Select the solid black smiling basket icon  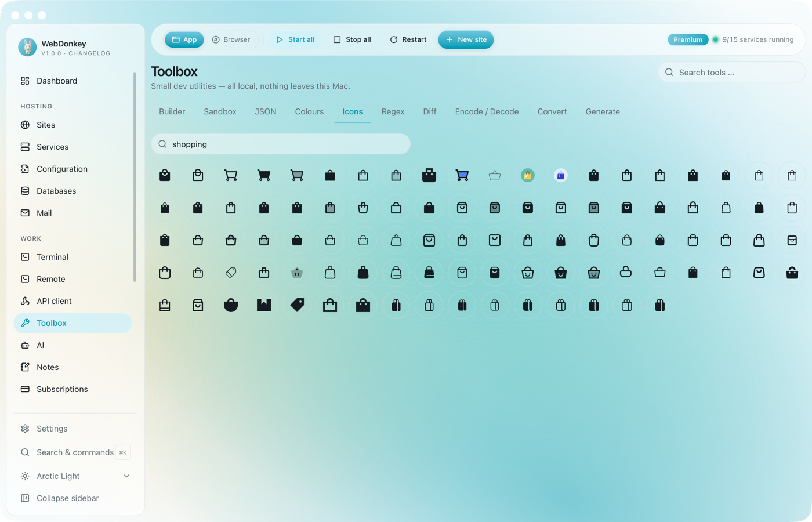pos(561,273)
